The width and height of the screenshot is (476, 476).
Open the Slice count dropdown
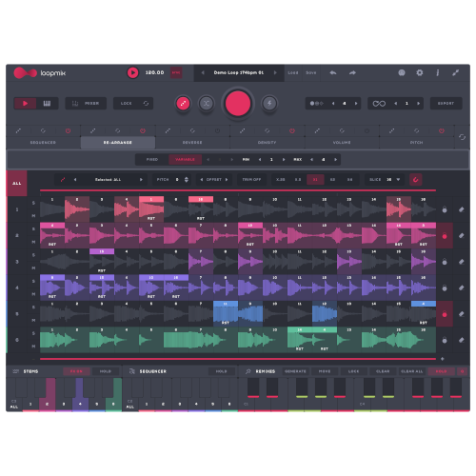(x=385, y=180)
